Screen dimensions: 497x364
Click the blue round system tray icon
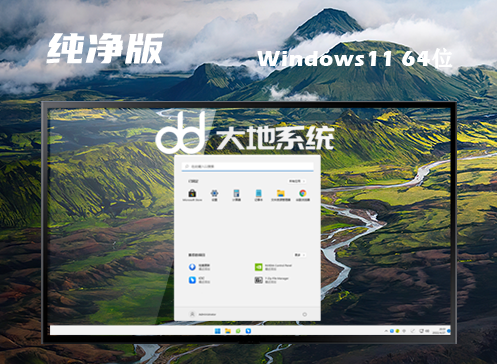(392, 331)
